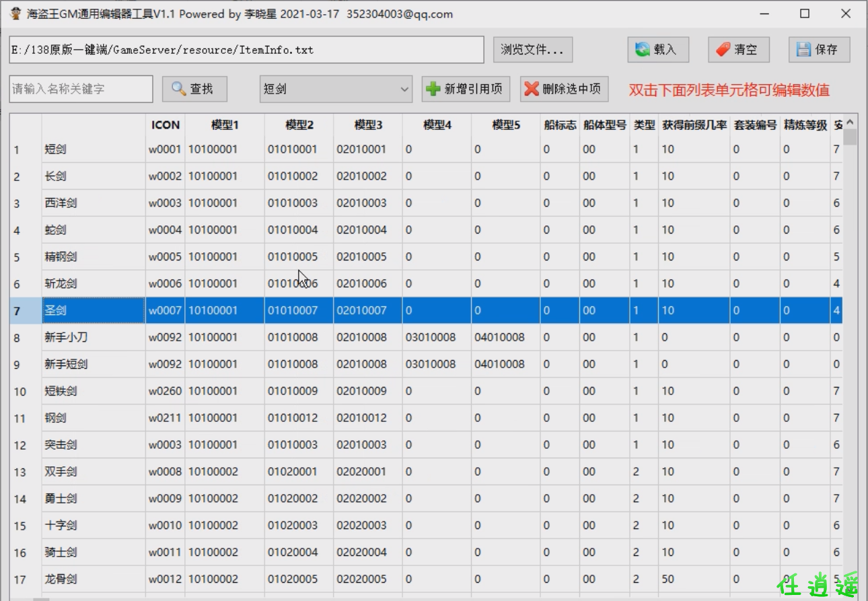This screenshot has width=868, height=601.
Task: Click the 精炼等级 column header
Action: [x=805, y=125]
